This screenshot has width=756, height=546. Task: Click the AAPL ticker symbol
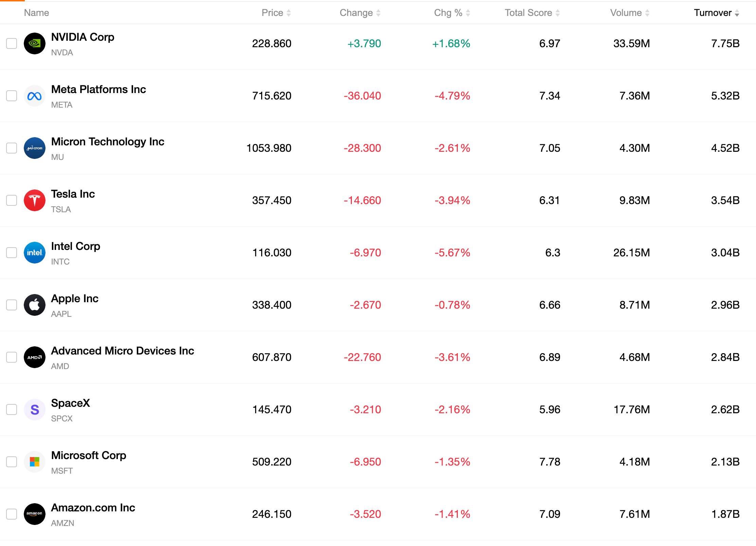[61, 314]
